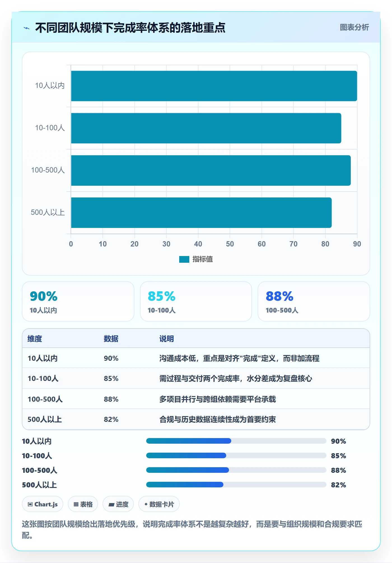Click the Chart.js chip's square icon
The height and width of the screenshot is (563, 392).
(30, 504)
